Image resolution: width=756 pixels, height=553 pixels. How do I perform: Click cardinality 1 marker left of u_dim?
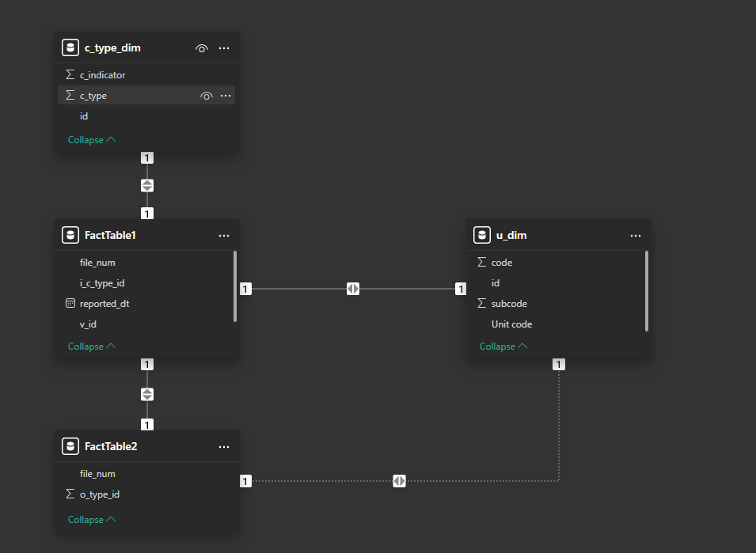click(x=461, y=289)
